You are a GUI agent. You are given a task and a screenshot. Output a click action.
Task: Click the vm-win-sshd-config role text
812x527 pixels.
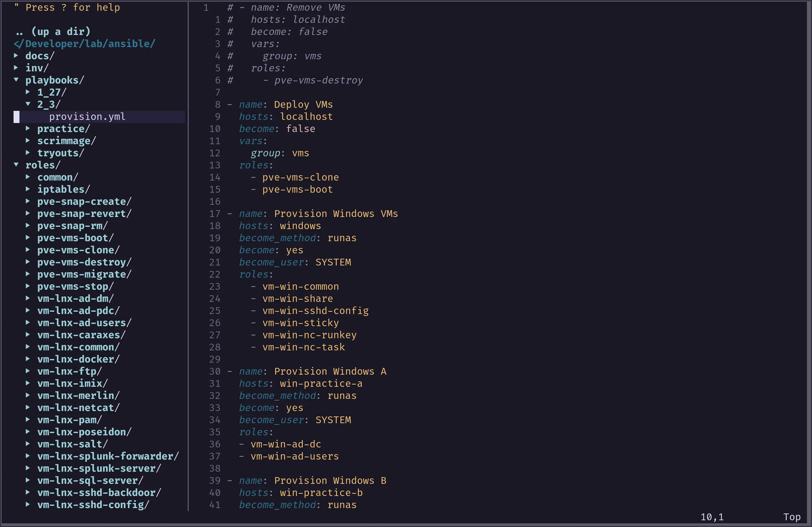(x=315, y=311)
